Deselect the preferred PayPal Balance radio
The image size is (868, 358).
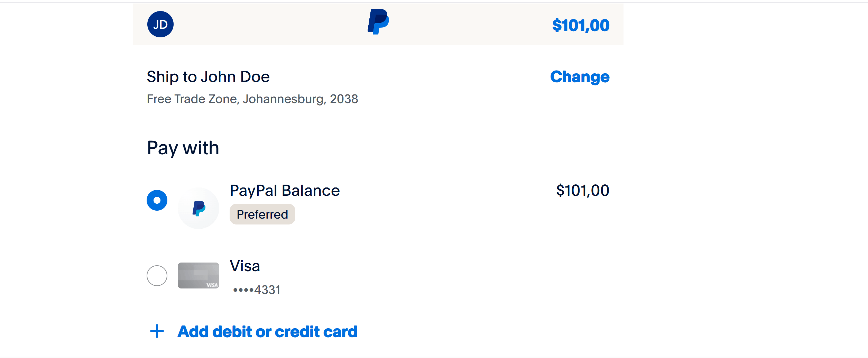[157, 200]
